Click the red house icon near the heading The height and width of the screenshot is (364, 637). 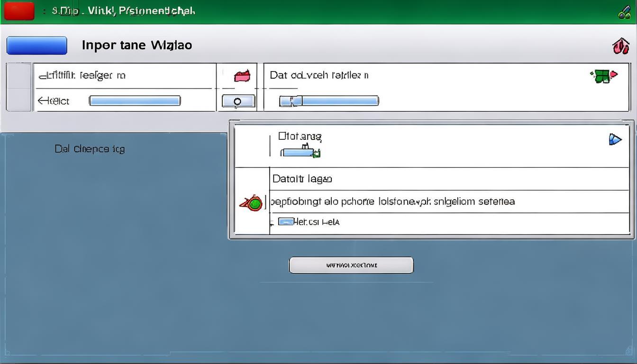click(620, 46)
